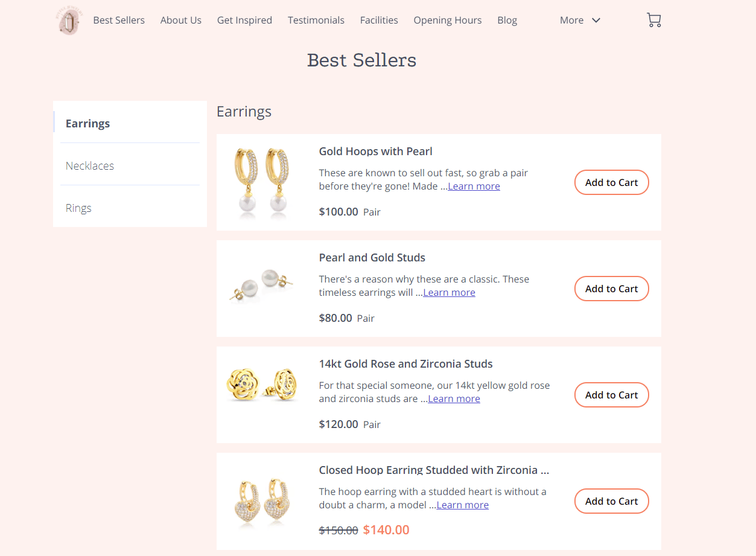Image resolution: width=756 pixels, height=556 pixels.
Task: Expand the More navigation dropdown
Action: pos(580,21)
